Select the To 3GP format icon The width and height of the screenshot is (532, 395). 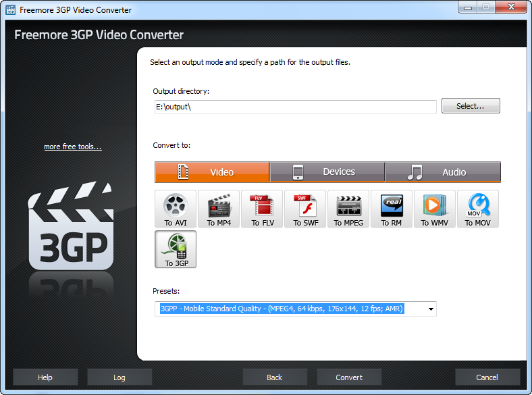[176, 249]
